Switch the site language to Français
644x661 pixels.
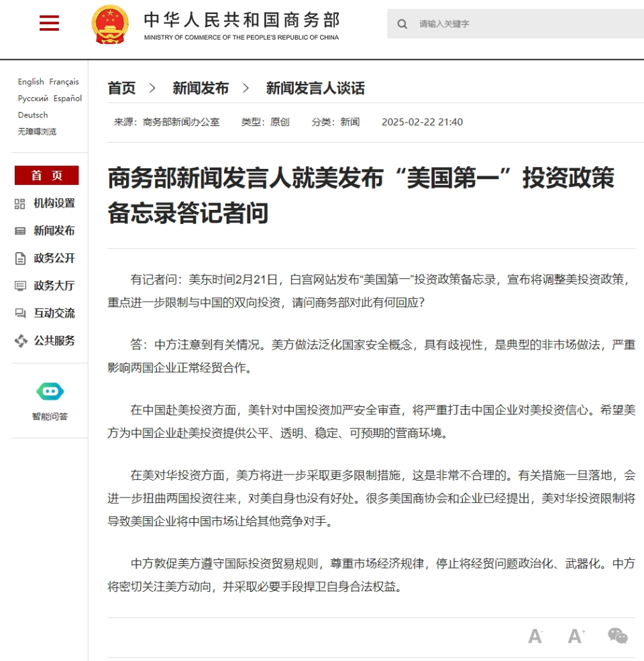pyautogui.click(x=66, y=81)
